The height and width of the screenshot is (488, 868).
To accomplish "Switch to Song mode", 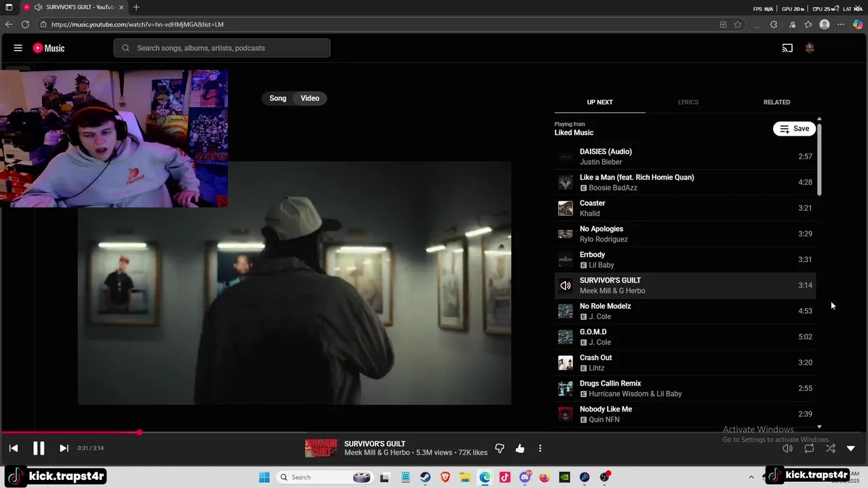I will coord(278,98).
